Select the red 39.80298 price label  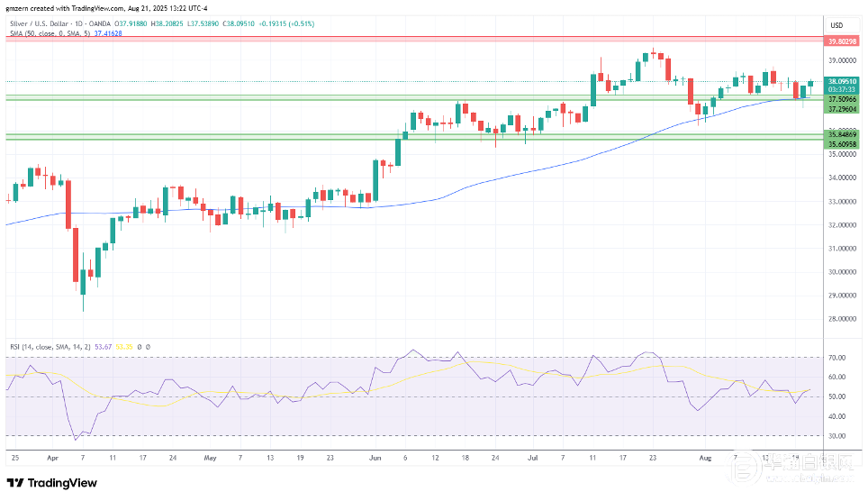[842, 41]
